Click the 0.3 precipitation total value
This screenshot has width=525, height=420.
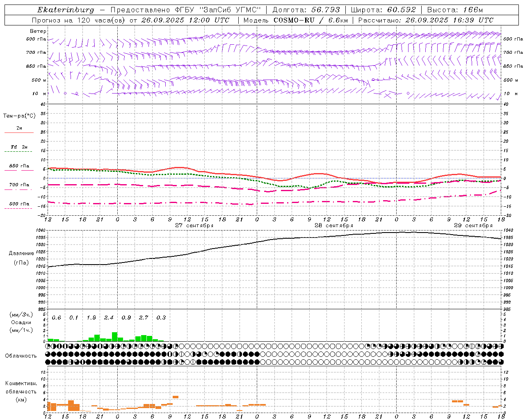pos(161,317)
